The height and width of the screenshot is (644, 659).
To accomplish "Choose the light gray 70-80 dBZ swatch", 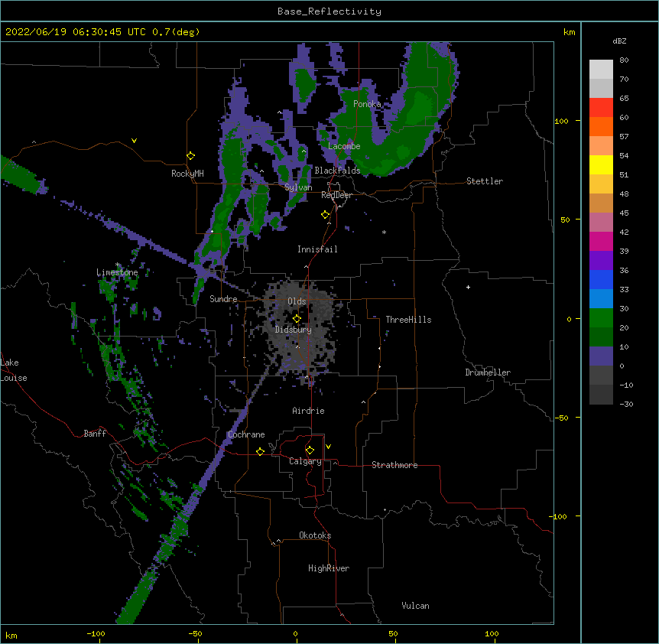I will coord(601,70).
